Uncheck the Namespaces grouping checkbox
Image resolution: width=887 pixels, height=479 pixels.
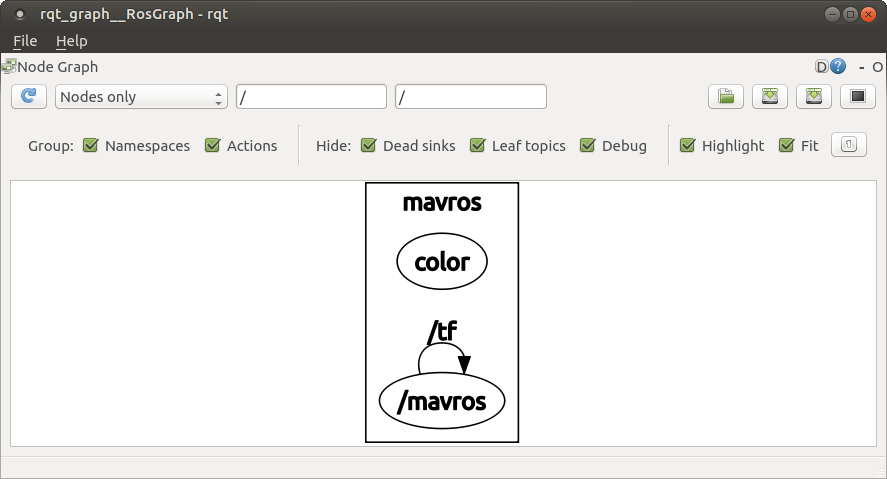(x=90, y=146)
